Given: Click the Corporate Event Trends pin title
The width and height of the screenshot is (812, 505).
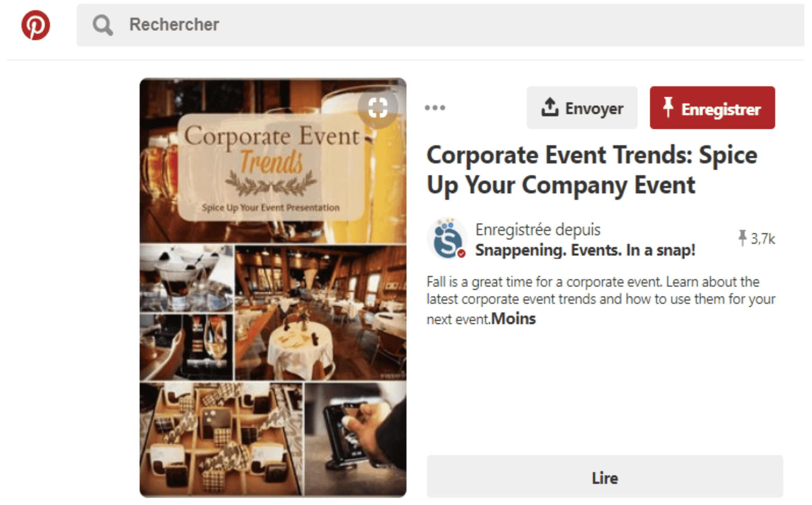Looking at the screenshot, I should click(x=591, y=170).
